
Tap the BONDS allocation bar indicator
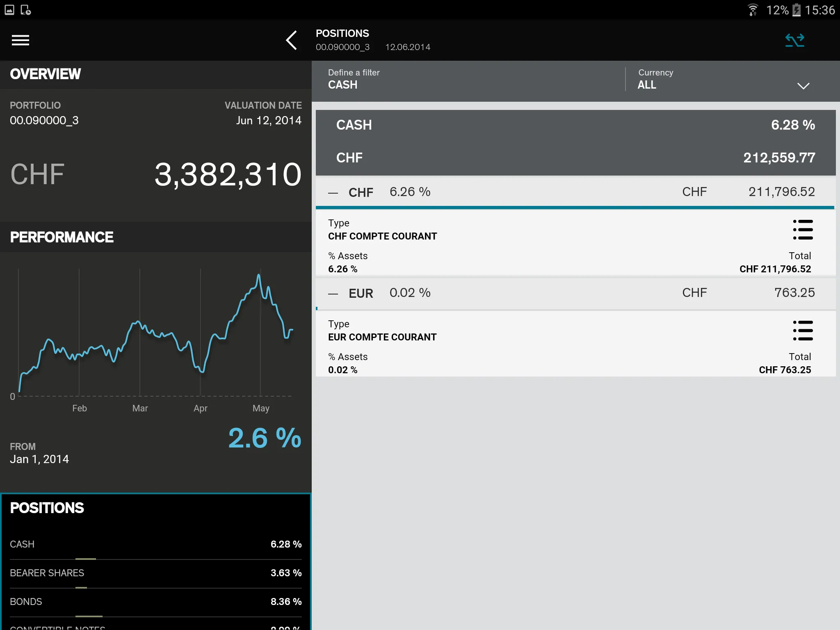(89, 616)
